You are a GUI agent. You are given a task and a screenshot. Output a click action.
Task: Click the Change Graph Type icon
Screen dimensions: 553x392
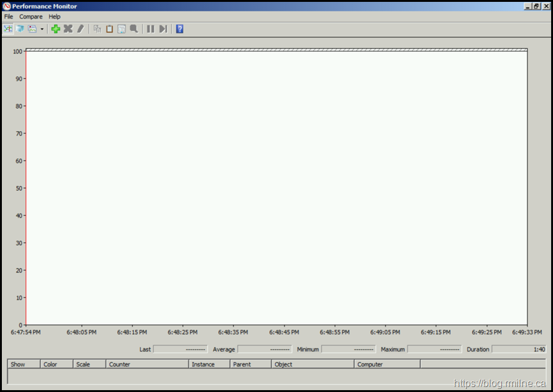tap(32, 29)
